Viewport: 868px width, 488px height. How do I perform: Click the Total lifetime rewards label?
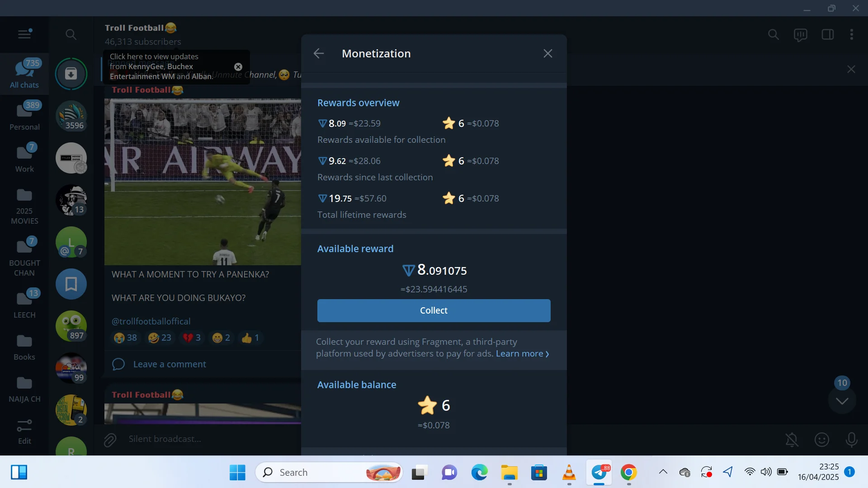click(362, 215)
